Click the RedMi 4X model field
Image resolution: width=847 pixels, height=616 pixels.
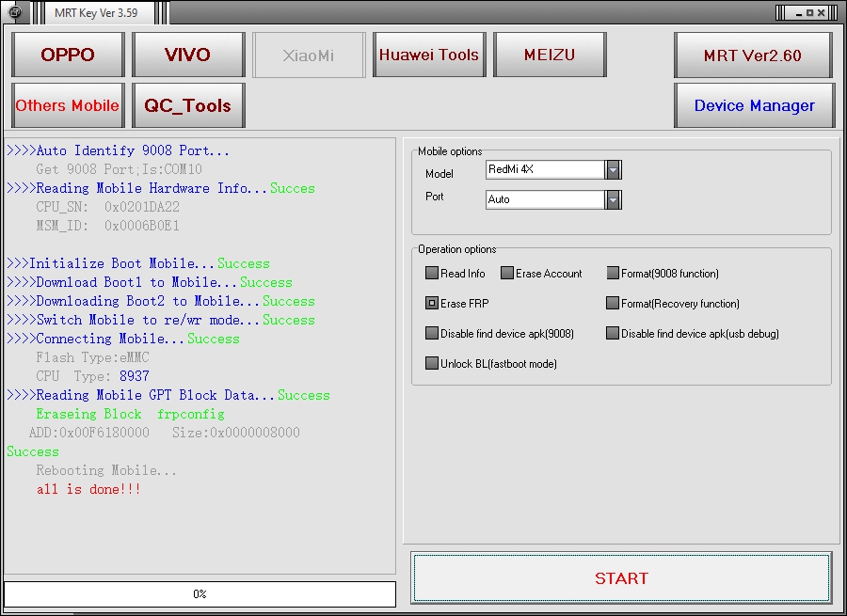[545, 169]
